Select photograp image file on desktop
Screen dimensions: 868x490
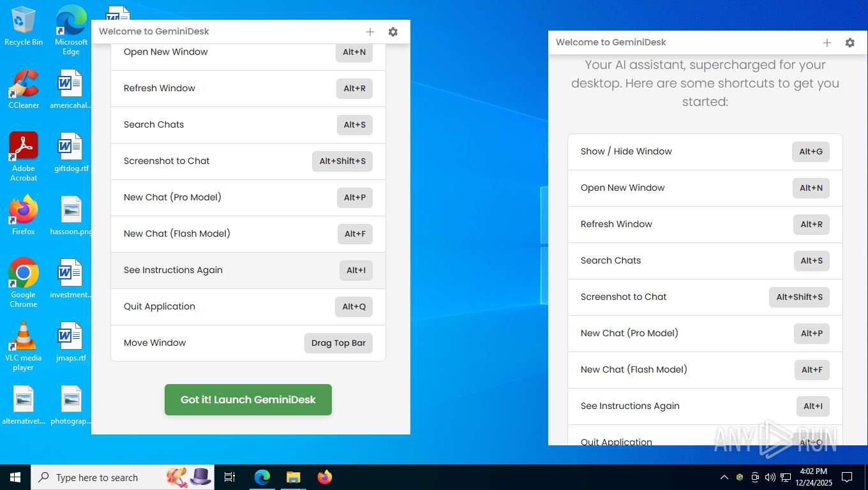click(x=71, y=405)
